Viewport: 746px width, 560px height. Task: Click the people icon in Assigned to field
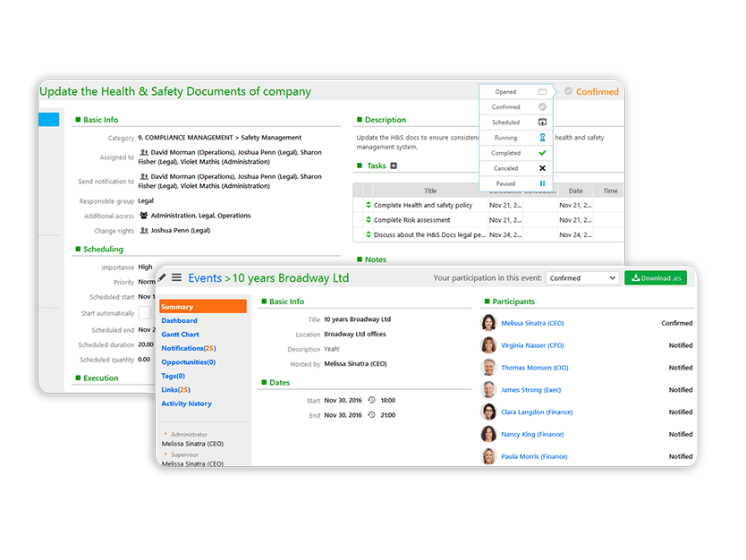click(x=144, y=152)
